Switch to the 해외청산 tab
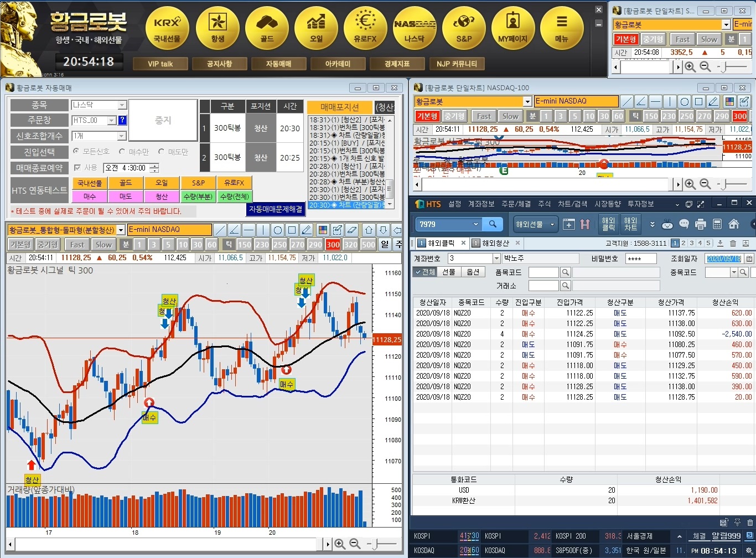The height and width of the screenshot is (558, 756). (x=496, y=243)
